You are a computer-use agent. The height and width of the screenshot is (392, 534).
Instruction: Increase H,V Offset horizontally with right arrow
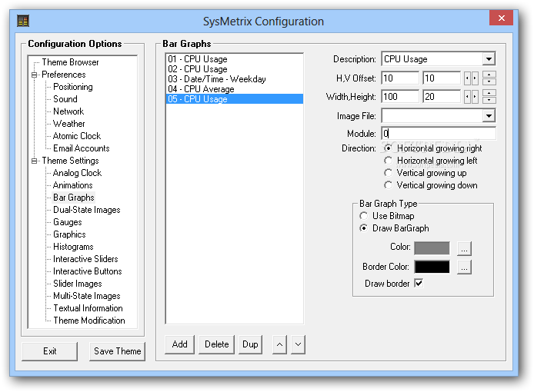pyautogui.click(x=475, y=78)
